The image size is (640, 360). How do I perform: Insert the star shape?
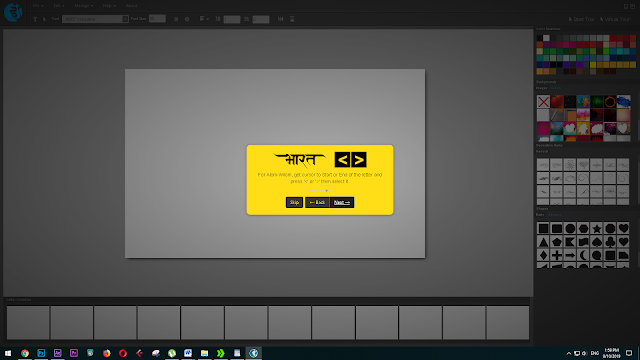point(597,229)
